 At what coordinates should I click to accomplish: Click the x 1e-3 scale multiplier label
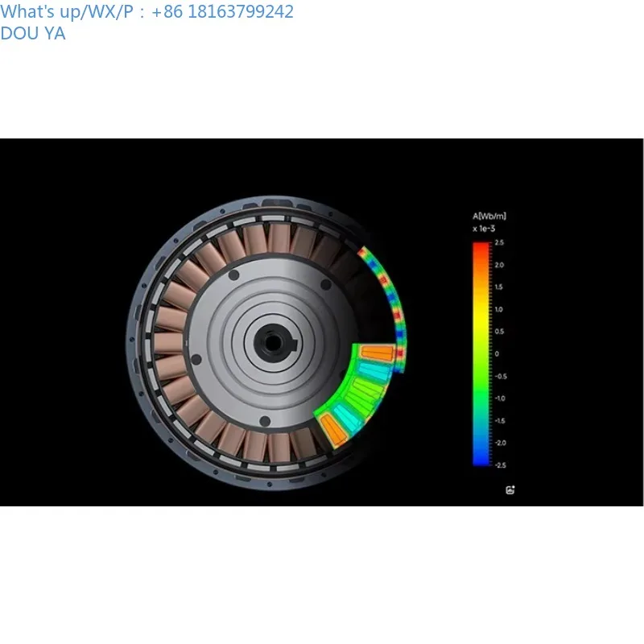(484, 229)
